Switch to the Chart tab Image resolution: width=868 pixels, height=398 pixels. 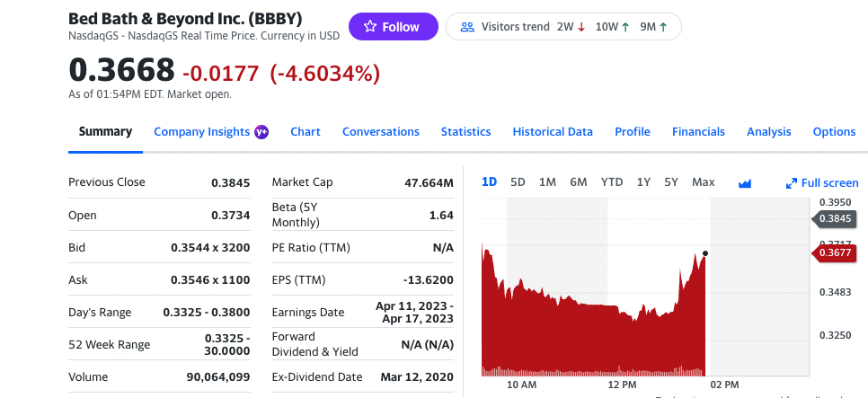[x=305, y=132]
